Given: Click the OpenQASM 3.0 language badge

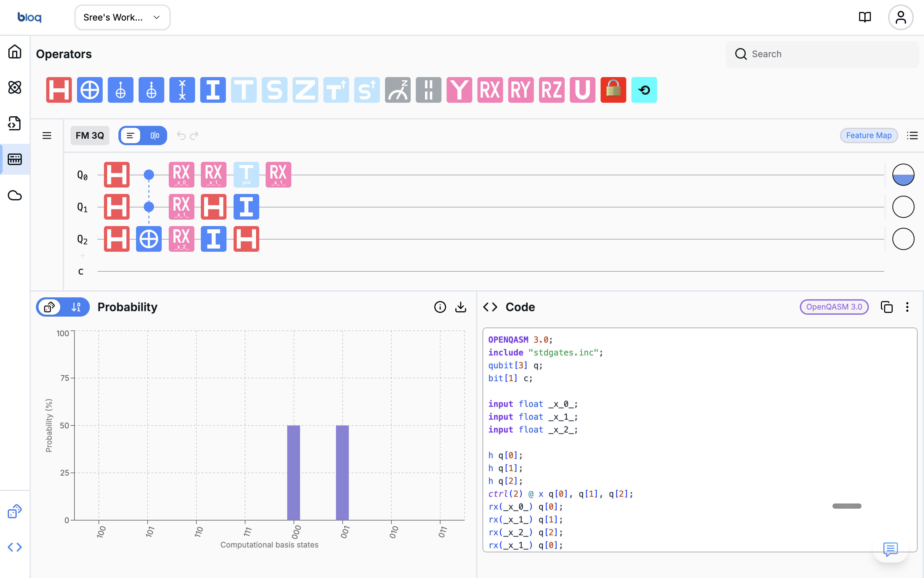Looking at the screenshot, I should 834,307.
